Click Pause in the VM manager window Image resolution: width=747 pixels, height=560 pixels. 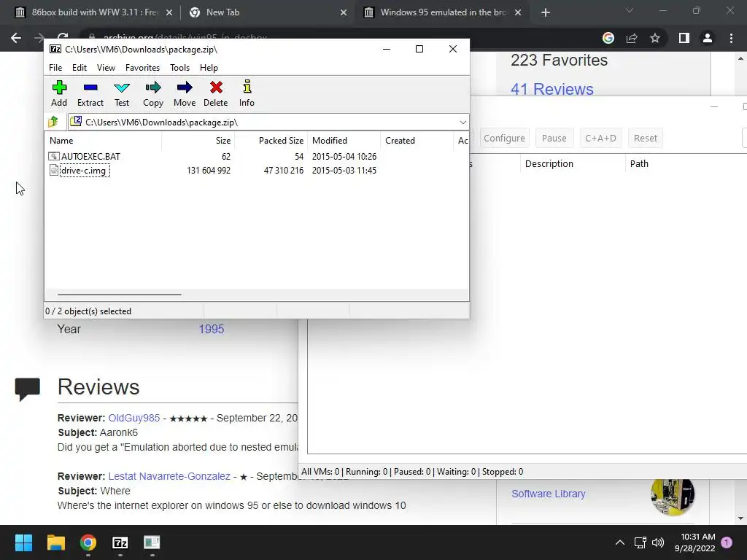point(554,138)
